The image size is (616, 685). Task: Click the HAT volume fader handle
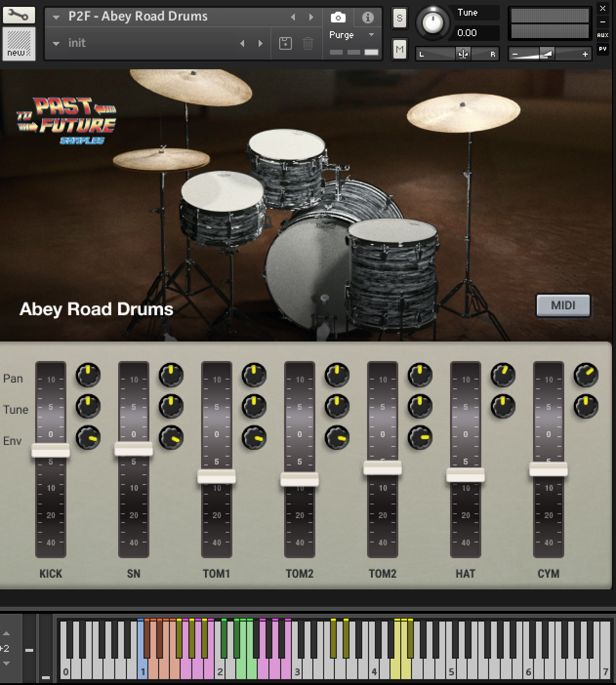coord(466,475)
